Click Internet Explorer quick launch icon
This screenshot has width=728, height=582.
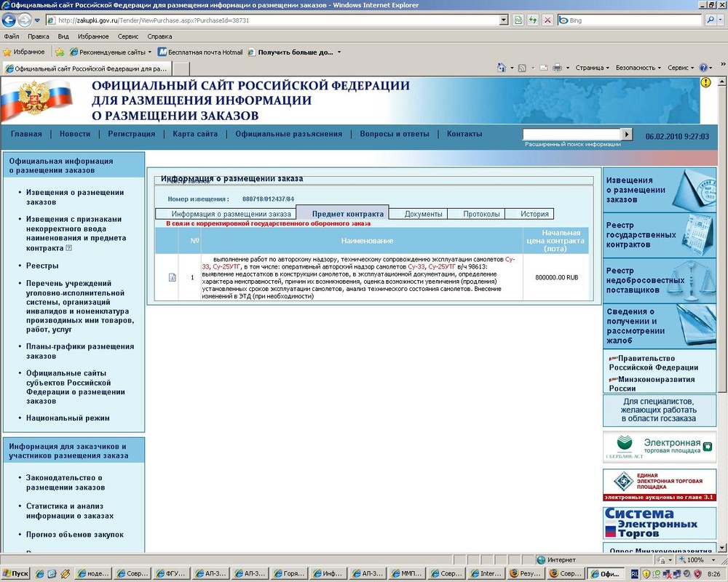click(x=40, y=574)
